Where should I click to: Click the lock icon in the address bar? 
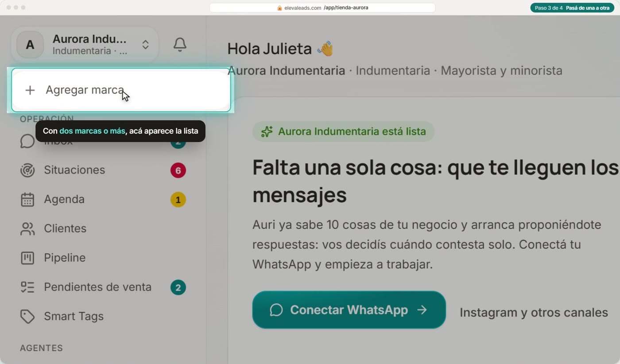click(x=279, y=8)
